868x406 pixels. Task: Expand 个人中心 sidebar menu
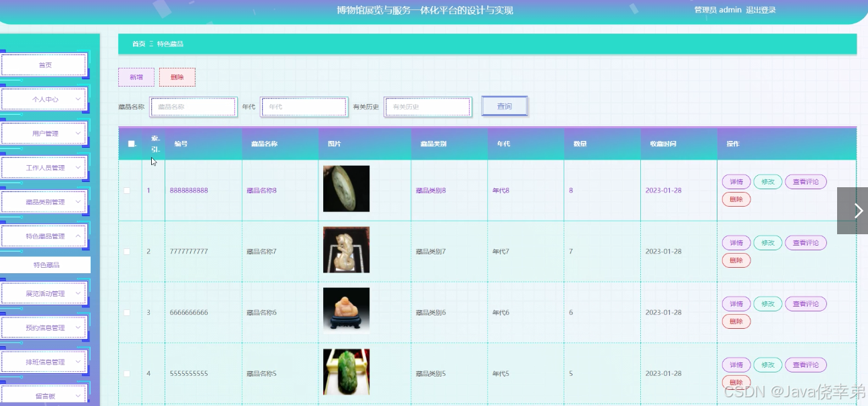(x=44, y=99)
